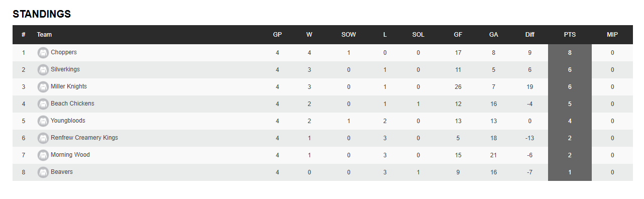
Task: Click the Morning Wood jersey icon
Action: [43, 155]
